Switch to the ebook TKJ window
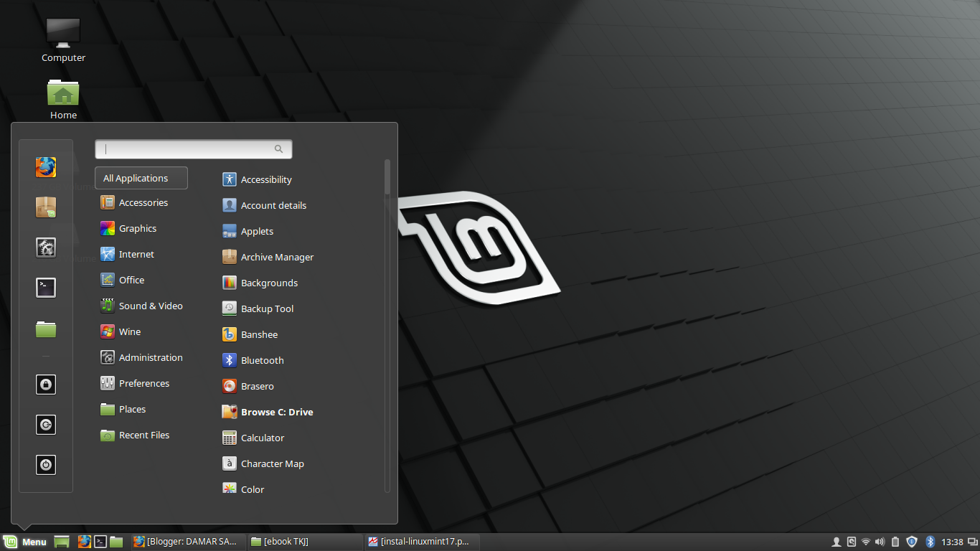The width and height of the screenshot is (980, 551). tap(304, 542)
